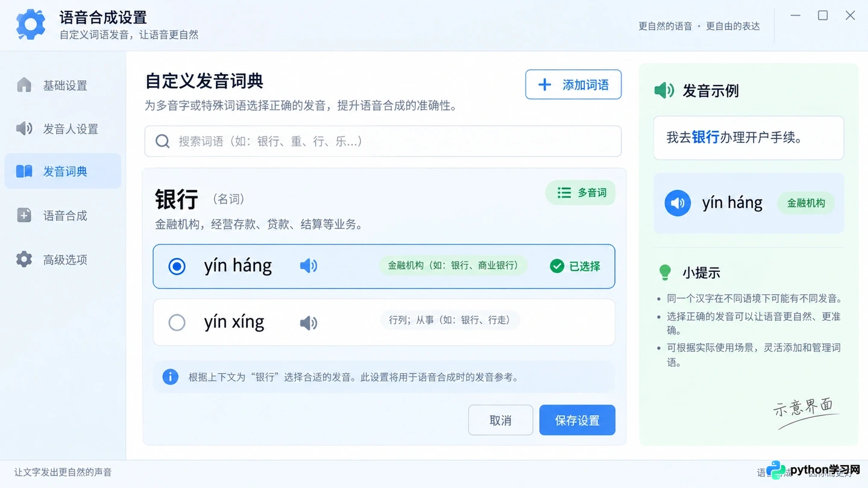Screen dimensions: 868x488
Task: Click the tag 金融机构（如：银行、商业银行）
Action: (453, 266)
